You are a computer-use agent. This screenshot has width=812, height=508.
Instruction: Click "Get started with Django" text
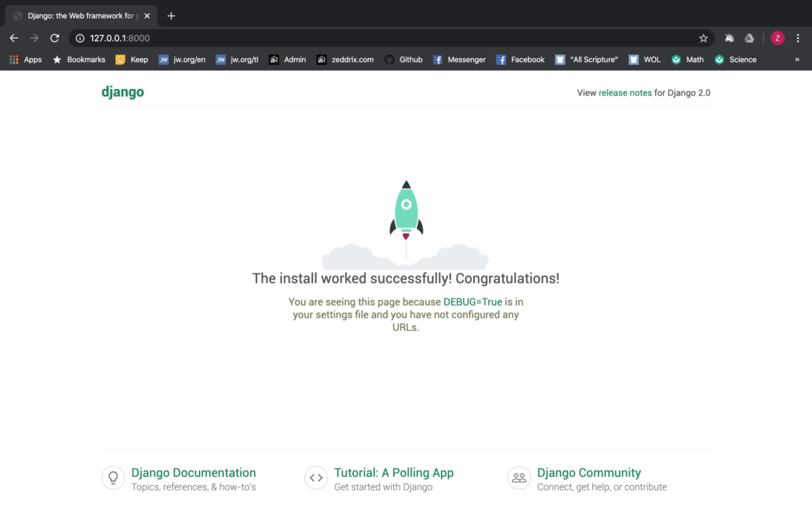pyautogui.click(x=383, y=487)
